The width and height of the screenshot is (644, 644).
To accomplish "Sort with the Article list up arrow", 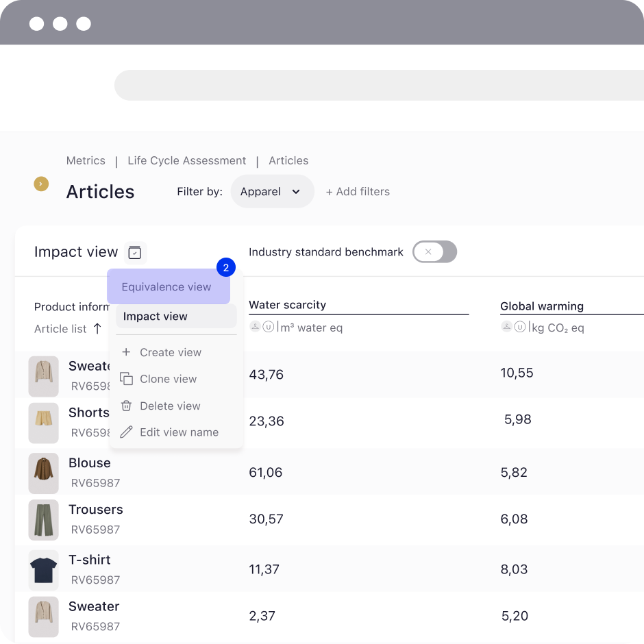I will 97,329.
